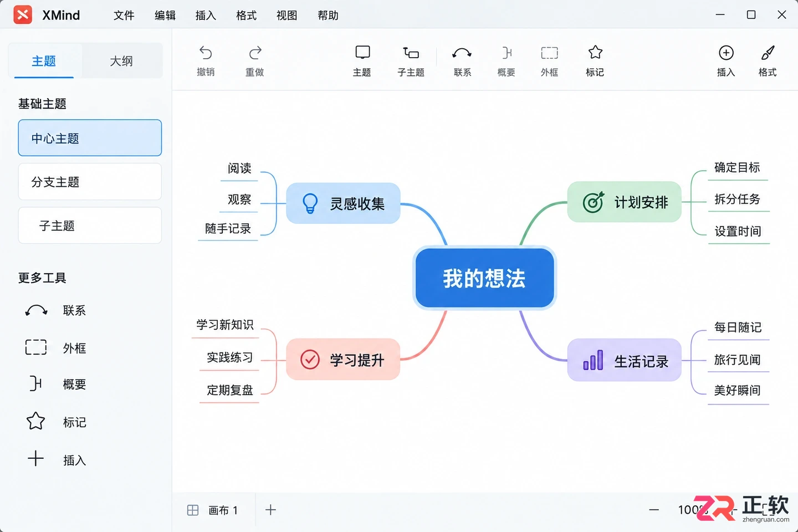
Task: Add a new sheet with the plus icon
Action: tap(270, 510)
